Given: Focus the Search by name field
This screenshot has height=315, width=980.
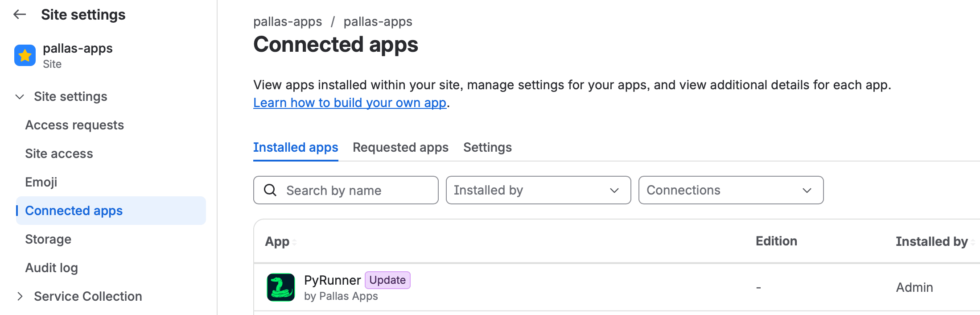Looking at the screenshot, I should [x=346, y=190].
